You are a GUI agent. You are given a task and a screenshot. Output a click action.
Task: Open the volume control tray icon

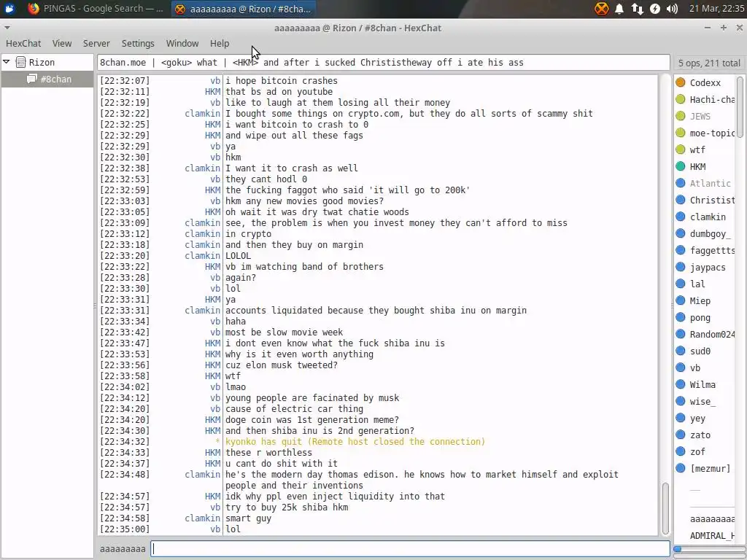672,9
